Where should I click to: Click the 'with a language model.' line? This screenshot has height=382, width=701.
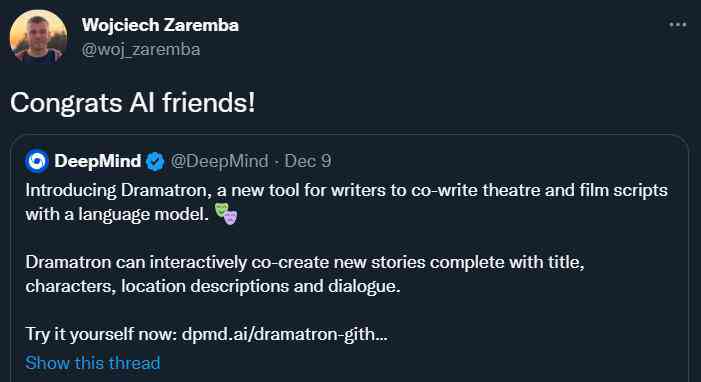[117, 214]
